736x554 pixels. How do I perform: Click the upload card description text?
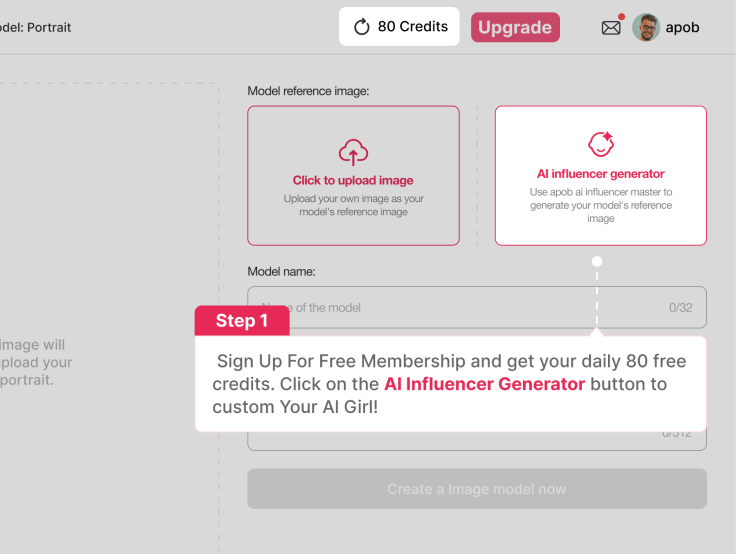point(353,205)
